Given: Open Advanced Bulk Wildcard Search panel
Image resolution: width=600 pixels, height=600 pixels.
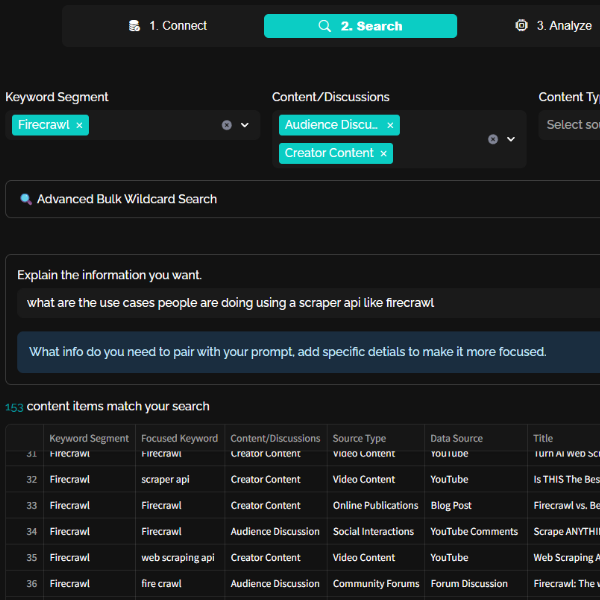Looking at the screenshot, I should [x=127, y=199].
